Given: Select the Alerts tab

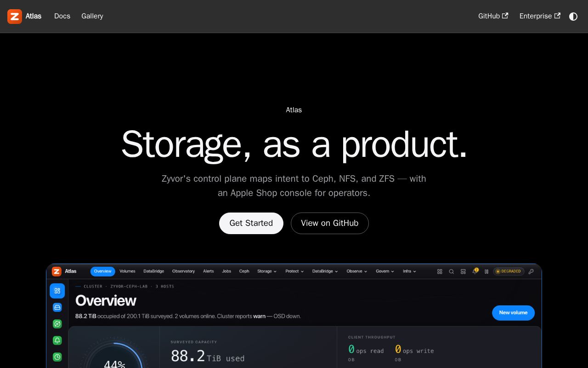Looking at the screenshot, I should 209,271.
